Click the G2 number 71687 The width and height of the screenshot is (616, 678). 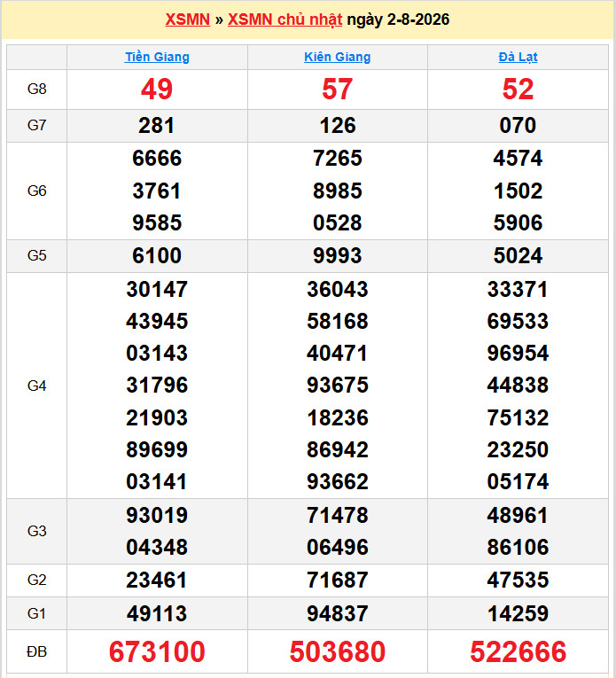point(338,581)
